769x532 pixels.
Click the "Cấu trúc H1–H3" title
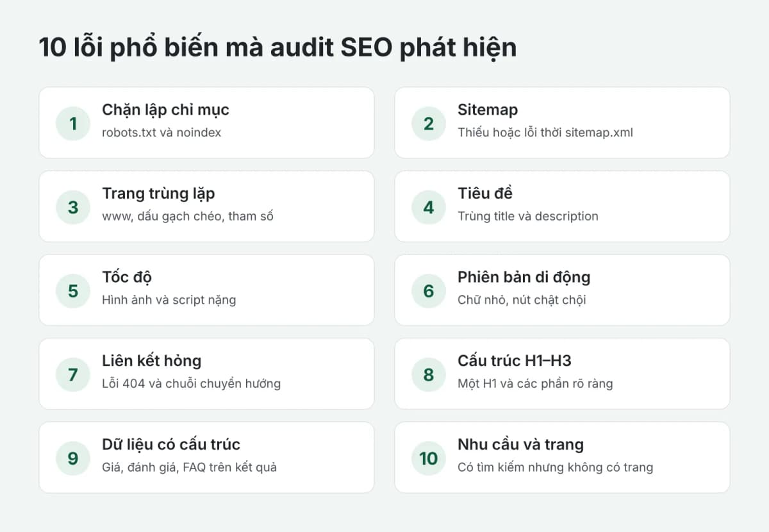[515, 361]
